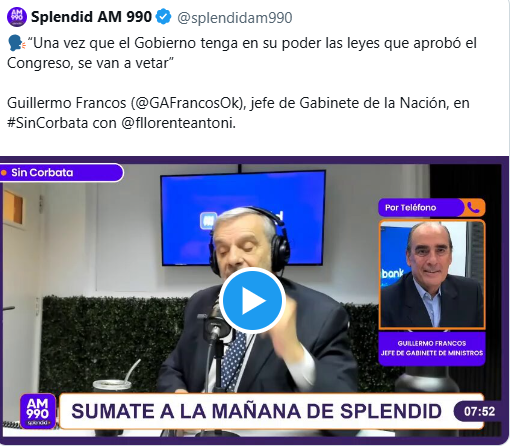
Task: Open the Splendid AM 990 profile avatar
Action: (x=17, y=17)
